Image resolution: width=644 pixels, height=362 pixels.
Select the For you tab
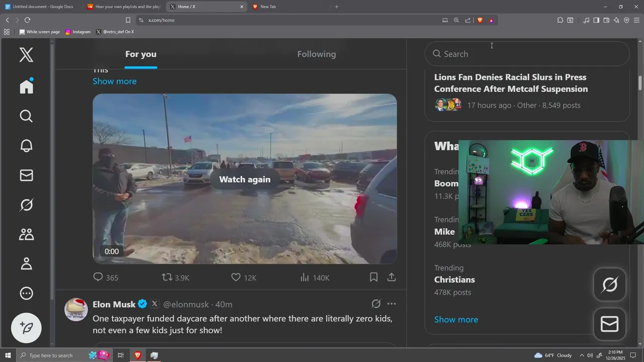(141, 54)
